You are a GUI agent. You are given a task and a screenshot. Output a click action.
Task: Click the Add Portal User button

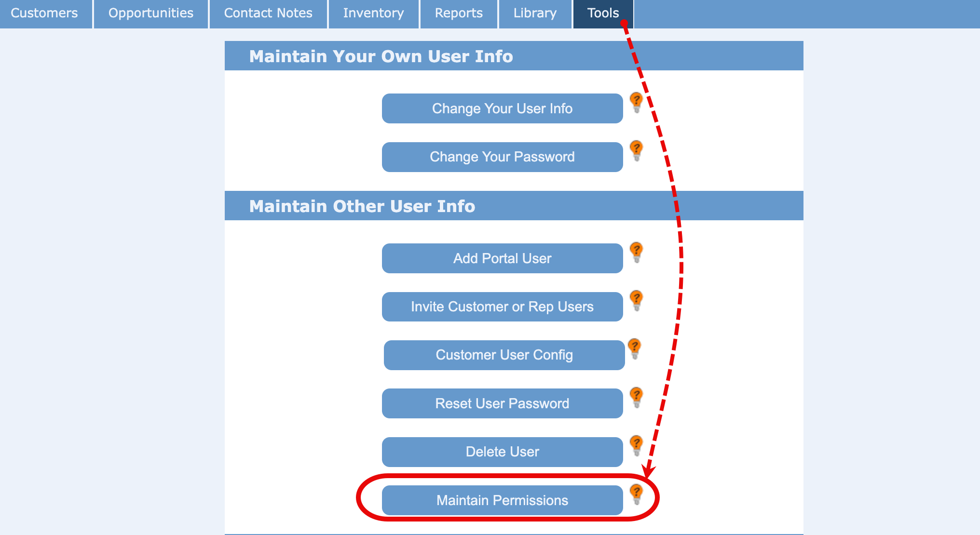pyautogui.click(x=502, y=258)
